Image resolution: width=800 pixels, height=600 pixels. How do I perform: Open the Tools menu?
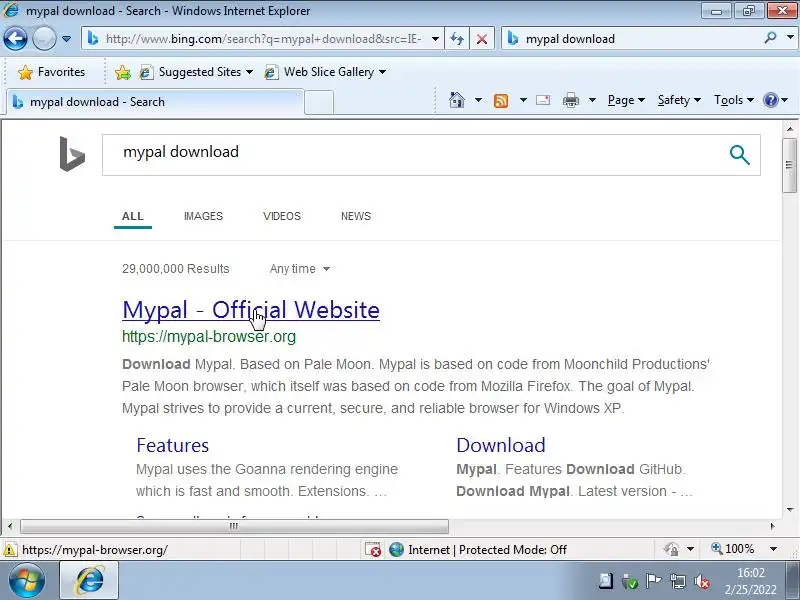[733, 100]
